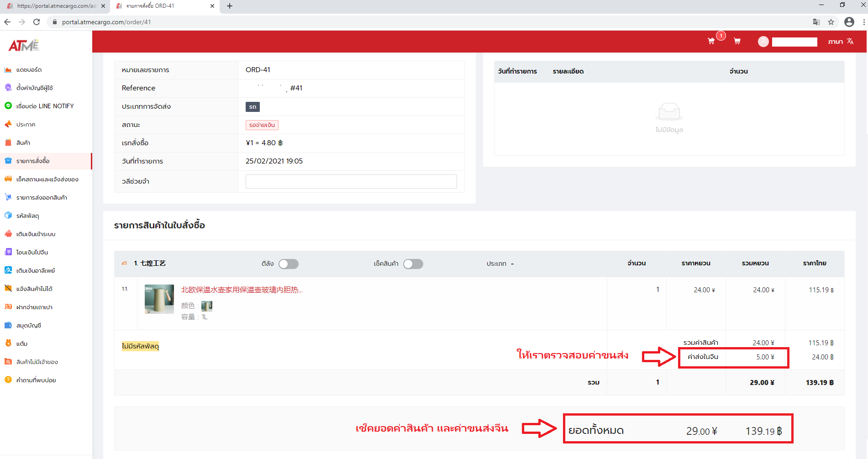Toggle the ตีลัง crating switch
Image resolution: width=868 pixels, height=459 pixels.
point(289,264)
